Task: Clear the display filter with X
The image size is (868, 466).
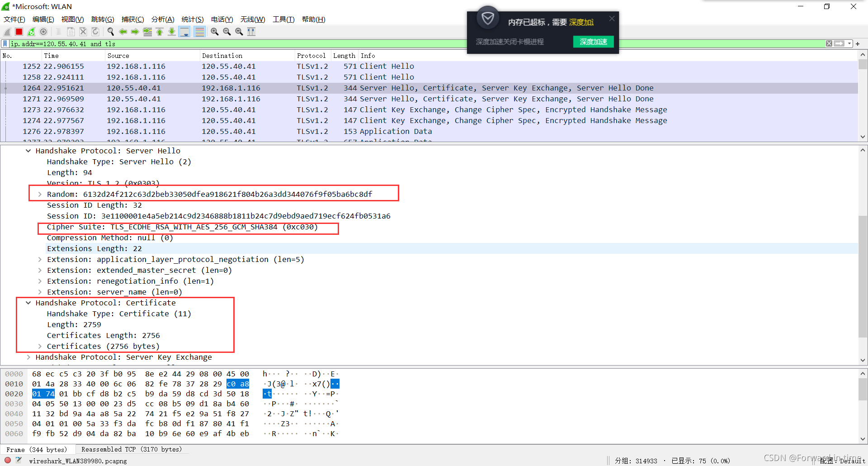Action: click(829, 44)
